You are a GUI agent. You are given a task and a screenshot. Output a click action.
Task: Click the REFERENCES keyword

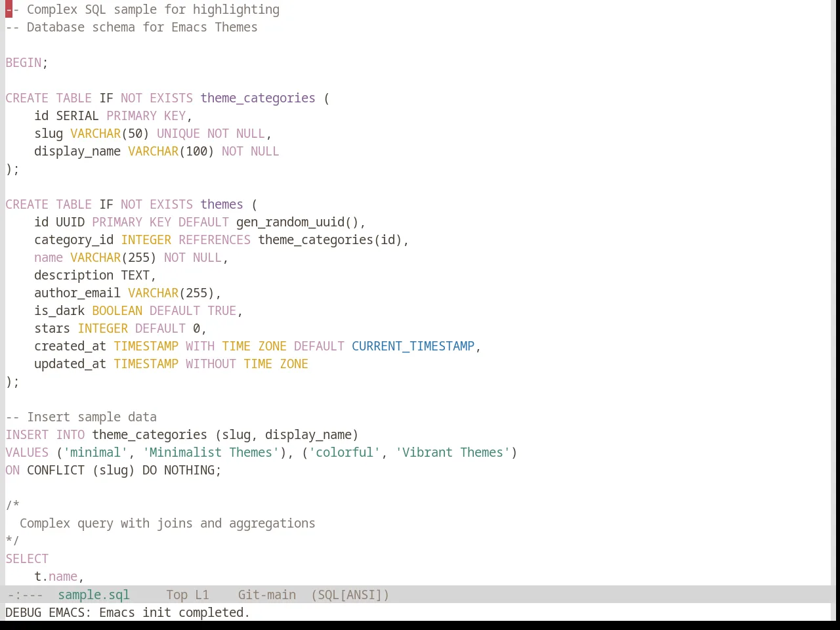point(215,240)
